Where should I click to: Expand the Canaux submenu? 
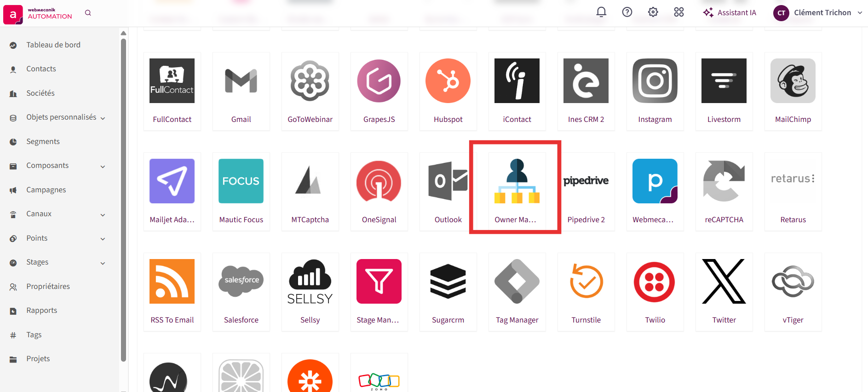(103, 215)
